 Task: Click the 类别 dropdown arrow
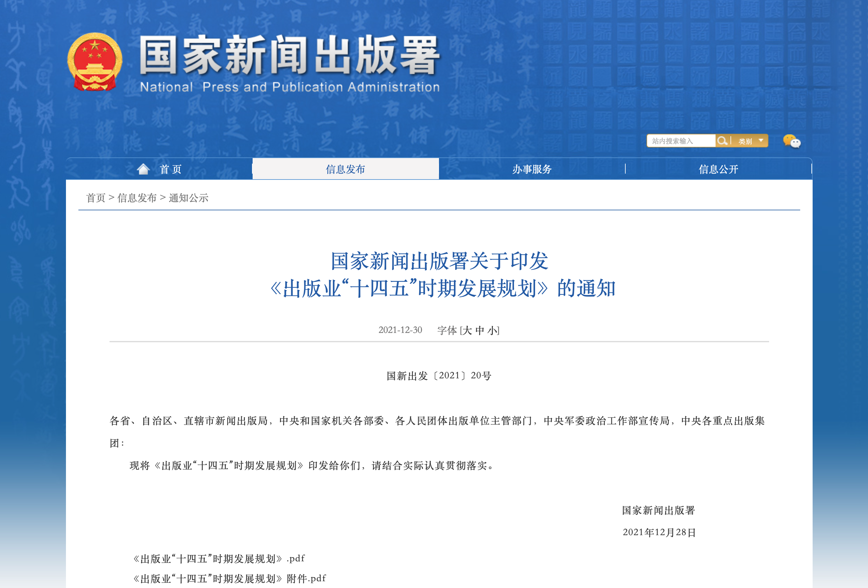click(x=761, y=140)
